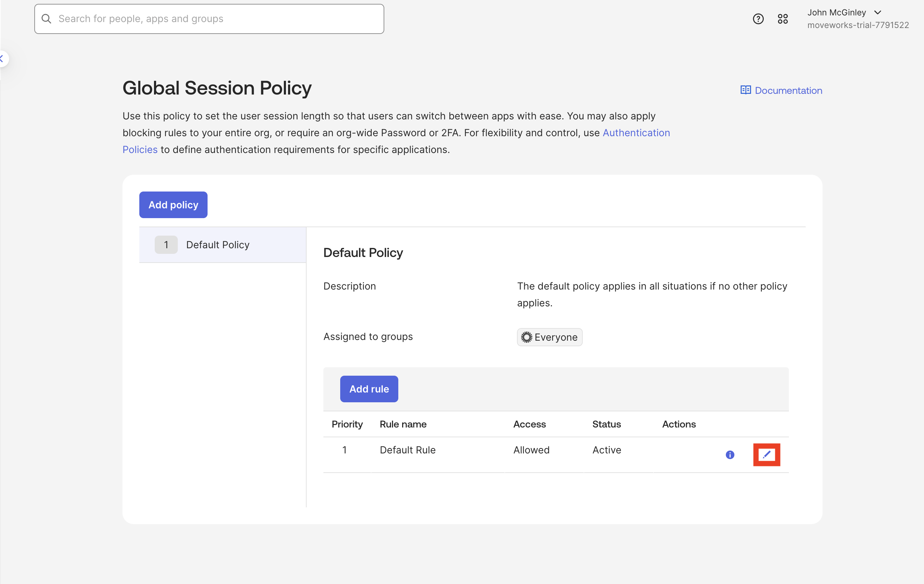Screen dimensions: 924x584
Task: Open the apps grid icon
Action: pyautogui.click(x=782, y=19)
